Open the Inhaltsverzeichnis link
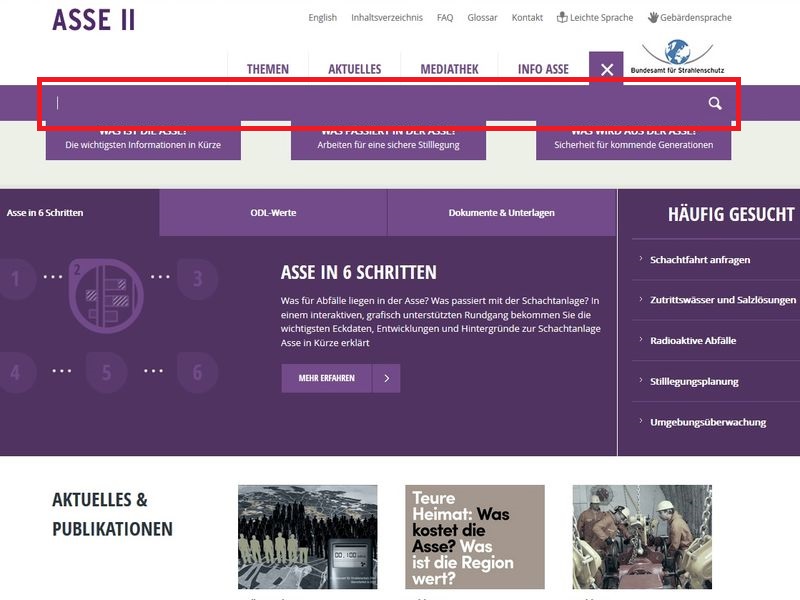The image size is (800, 600). pos(387,17)
